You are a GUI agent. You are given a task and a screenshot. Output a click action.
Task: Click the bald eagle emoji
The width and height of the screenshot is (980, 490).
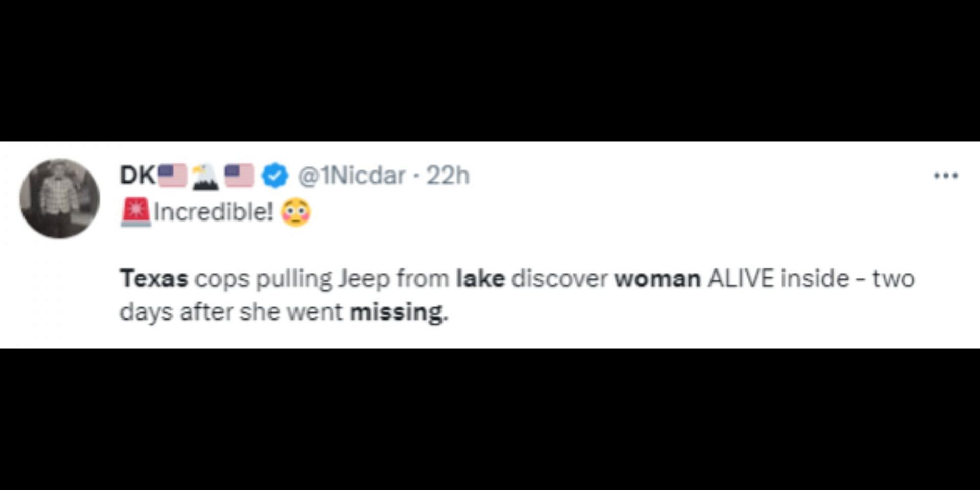click(206, 176)
